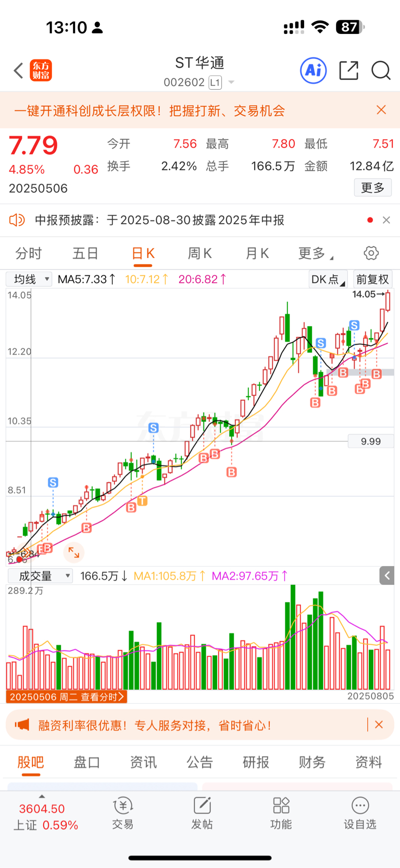Switch to 财务 tab

[312, 762]
